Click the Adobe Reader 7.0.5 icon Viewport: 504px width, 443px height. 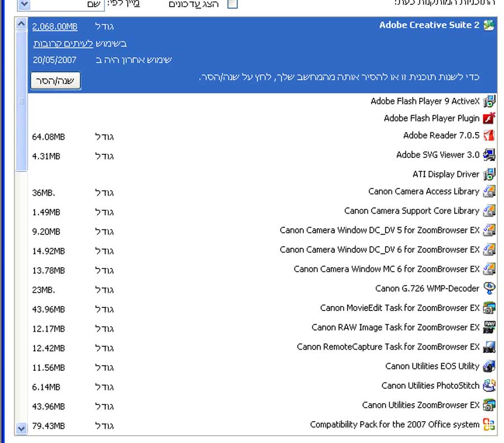coord(489,135)
